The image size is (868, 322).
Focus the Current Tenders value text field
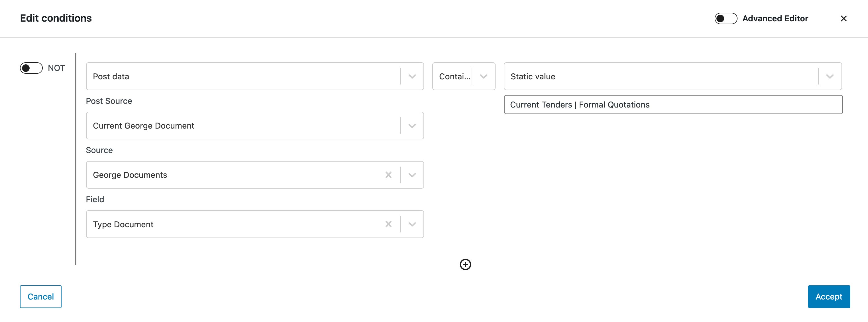pyautogui.click(x=673, y=105)
